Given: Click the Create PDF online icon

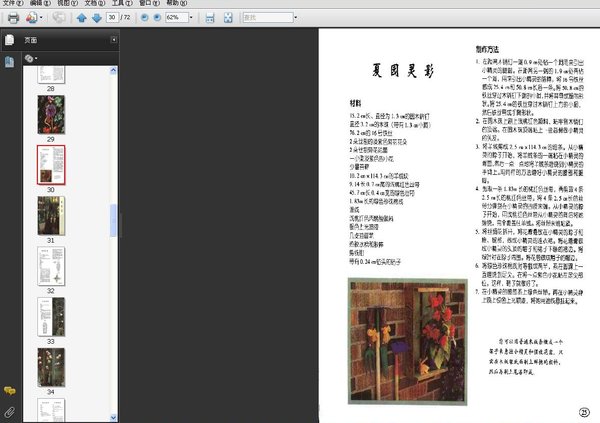Looking at the screenshot, I should 31,18.
